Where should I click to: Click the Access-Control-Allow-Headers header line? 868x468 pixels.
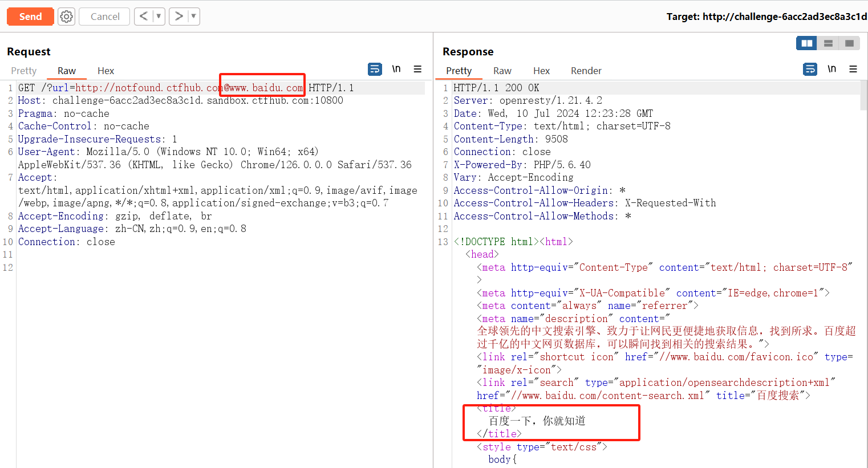[585, 203]
